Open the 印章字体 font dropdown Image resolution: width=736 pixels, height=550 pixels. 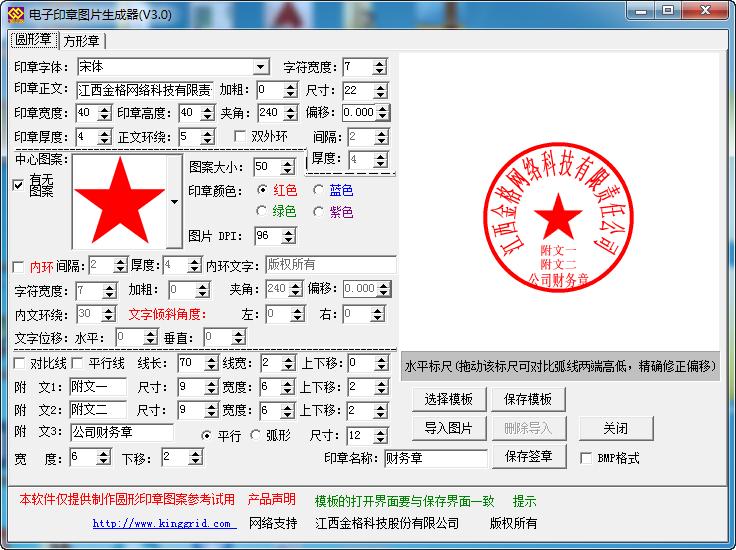click(261, 67)
